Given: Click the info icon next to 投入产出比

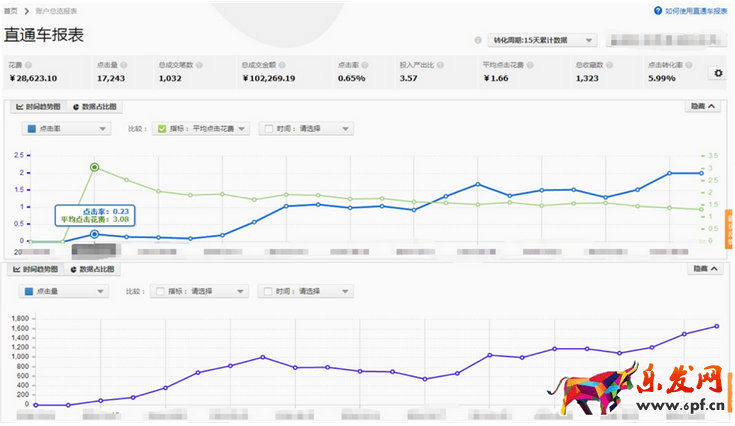Looking at the screenshot, I should click(439, 64).
